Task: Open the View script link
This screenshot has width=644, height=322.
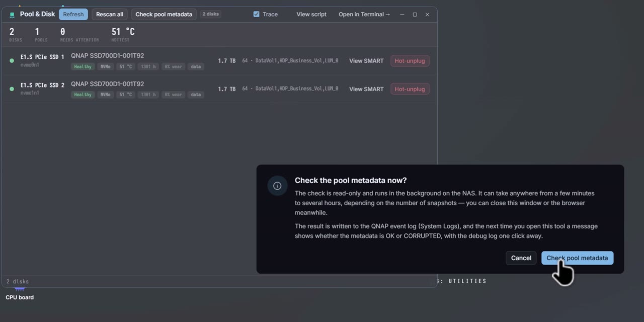Action: [311, 14]
